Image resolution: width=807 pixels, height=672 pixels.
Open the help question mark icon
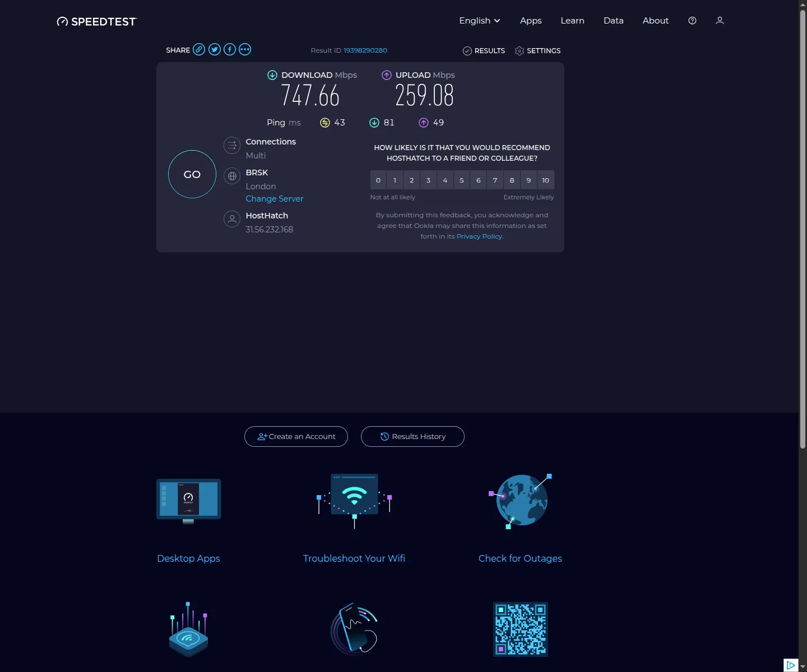coord(692,21)
